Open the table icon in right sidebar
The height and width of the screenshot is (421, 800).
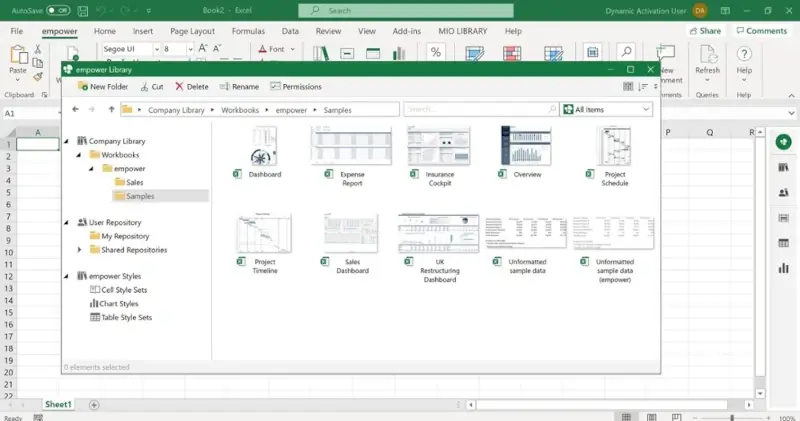pyautogui.click(x=783, y=243)
